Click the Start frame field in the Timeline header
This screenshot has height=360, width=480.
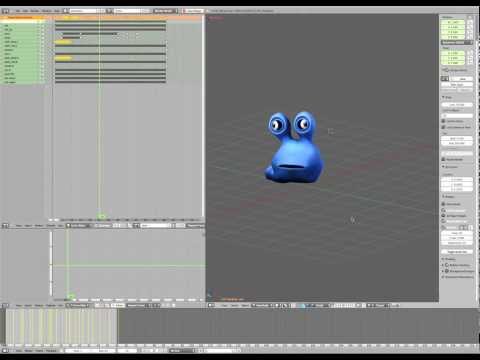coord(77,351)
